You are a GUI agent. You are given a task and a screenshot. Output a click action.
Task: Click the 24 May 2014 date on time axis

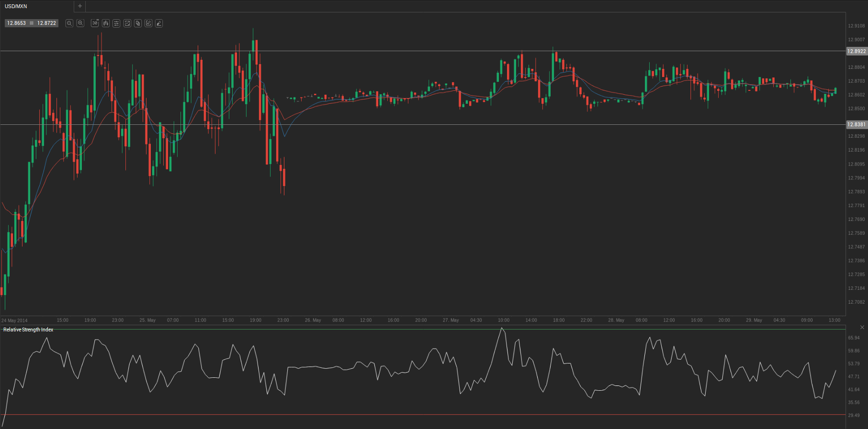pyautogui.click(x=14, y=320)
